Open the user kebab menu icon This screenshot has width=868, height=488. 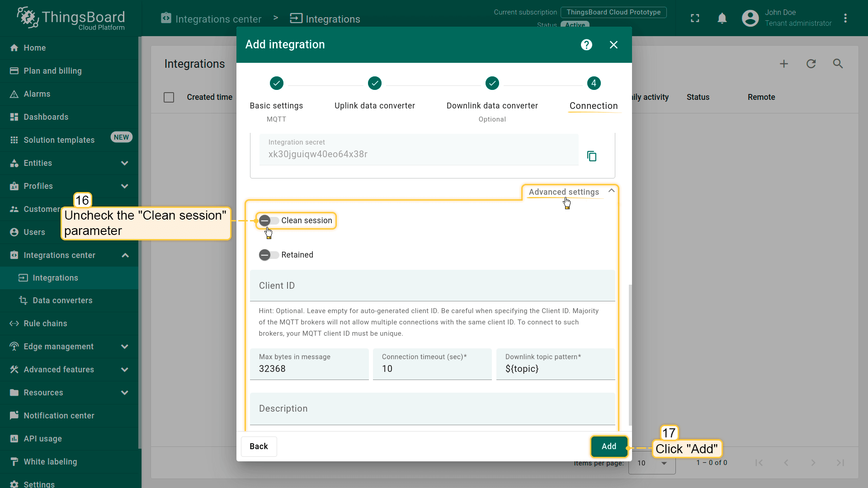(x=845, y=18)
